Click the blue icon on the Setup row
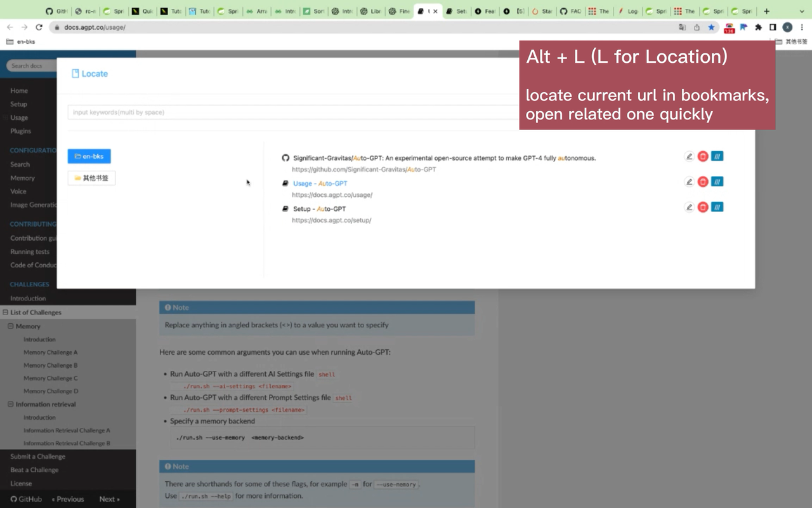Viewport: 812px width, 508px height. 717,207
